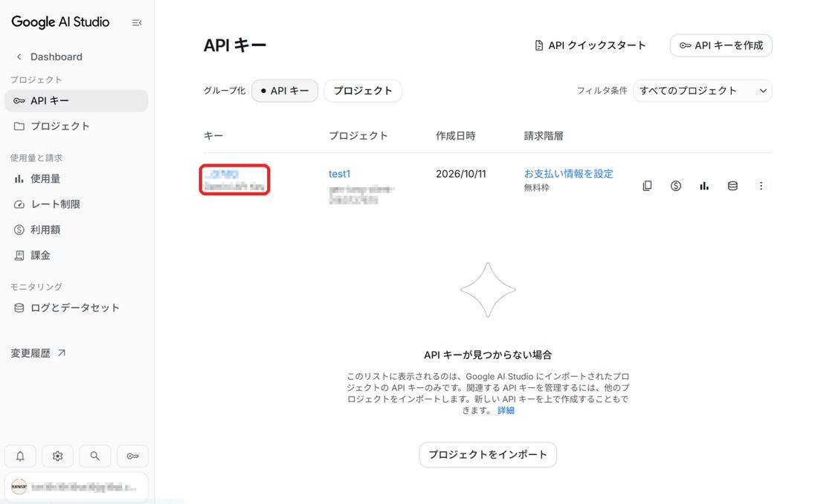Click the gauge icon beside レート制限
The height and width of the screenshot is (504, 818).
tap(19, 204)
